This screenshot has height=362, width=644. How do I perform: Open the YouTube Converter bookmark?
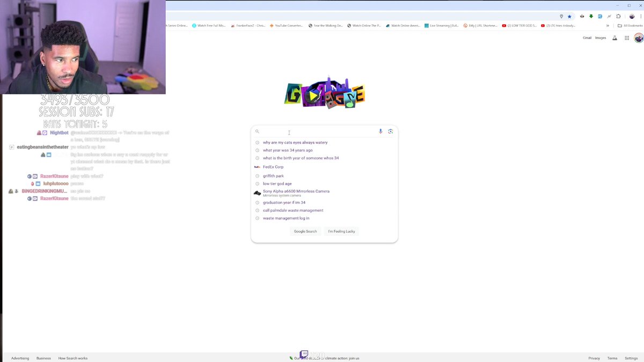click(287, 25)
